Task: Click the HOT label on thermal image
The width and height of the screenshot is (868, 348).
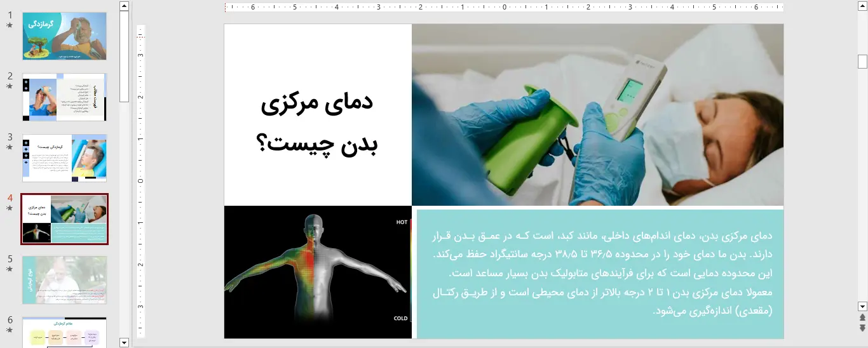Action: [402, 222]
